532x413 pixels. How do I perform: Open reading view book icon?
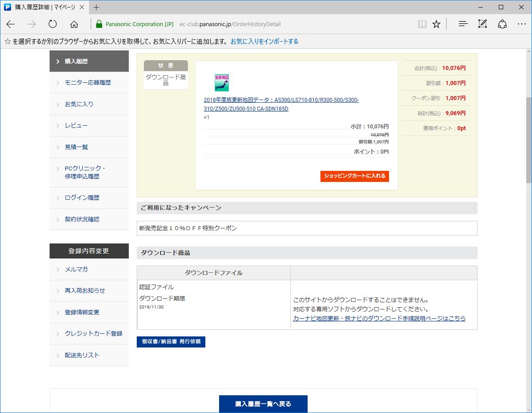(422, 24)
